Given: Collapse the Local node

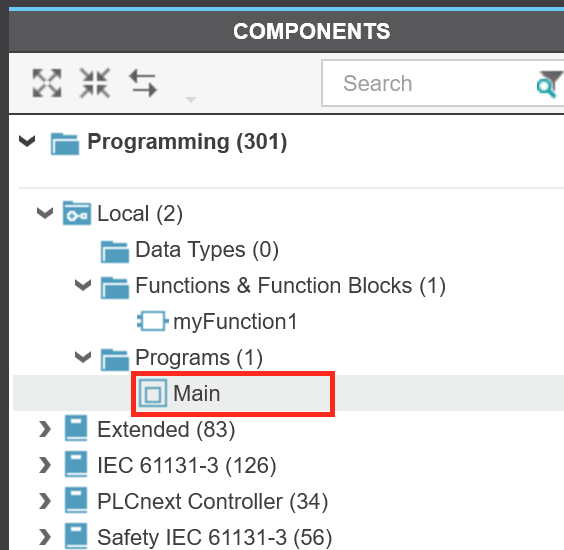Looking at the screenshot, I should tap(45, 213).
